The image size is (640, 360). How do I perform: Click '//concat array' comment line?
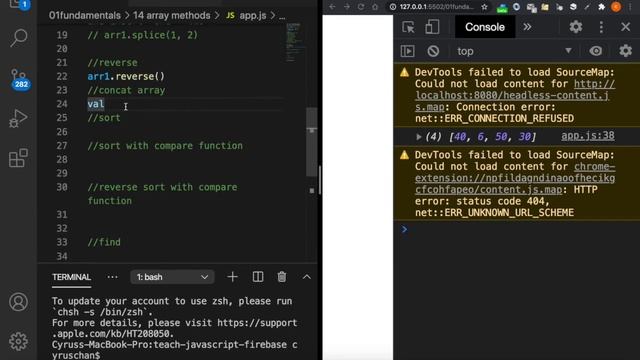126,90
